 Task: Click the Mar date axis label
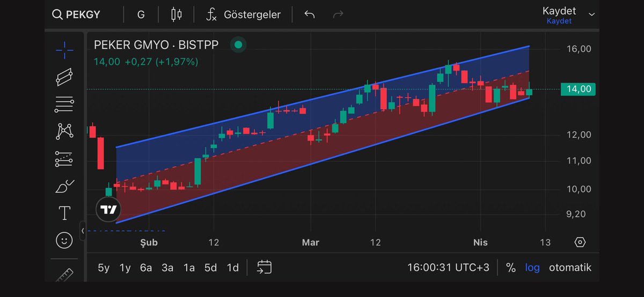point(310,243)
